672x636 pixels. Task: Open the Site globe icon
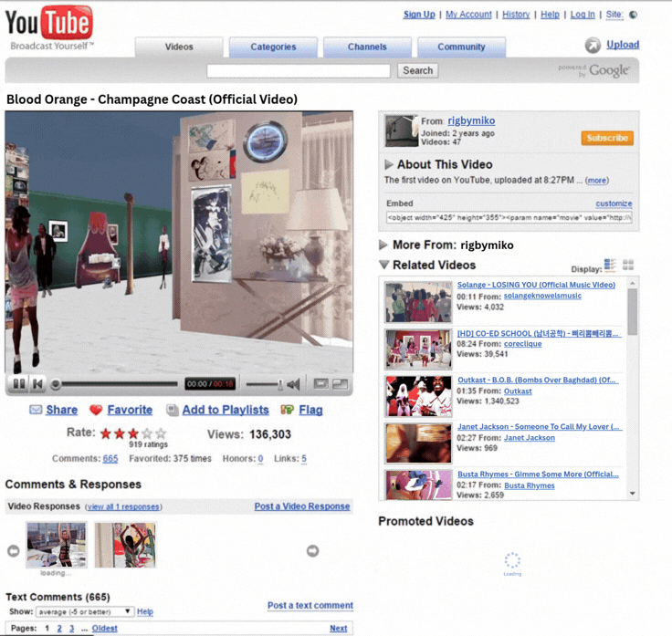pyautogui.click(x=633, y=15)
